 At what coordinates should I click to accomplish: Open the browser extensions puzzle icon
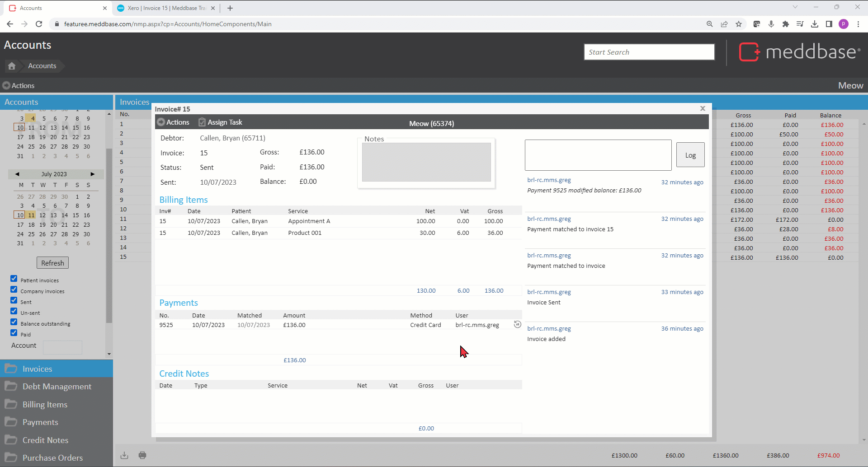click(x=786, y=24)
